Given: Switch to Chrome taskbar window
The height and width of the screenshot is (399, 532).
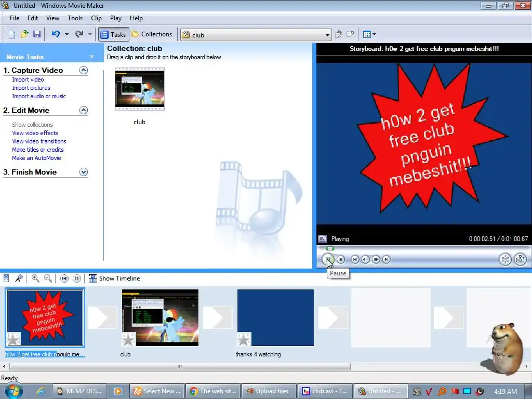Looking at the screenshot, I should coord(213,391).
